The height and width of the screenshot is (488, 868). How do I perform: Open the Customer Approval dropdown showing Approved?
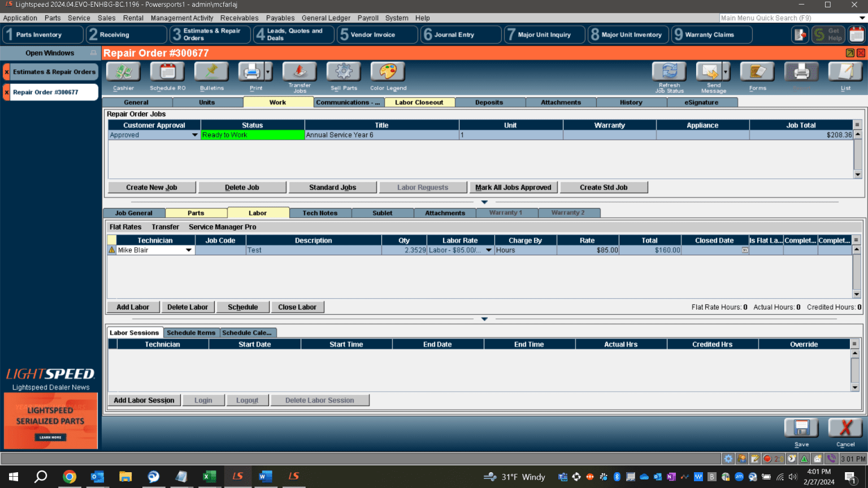[194, 135]
